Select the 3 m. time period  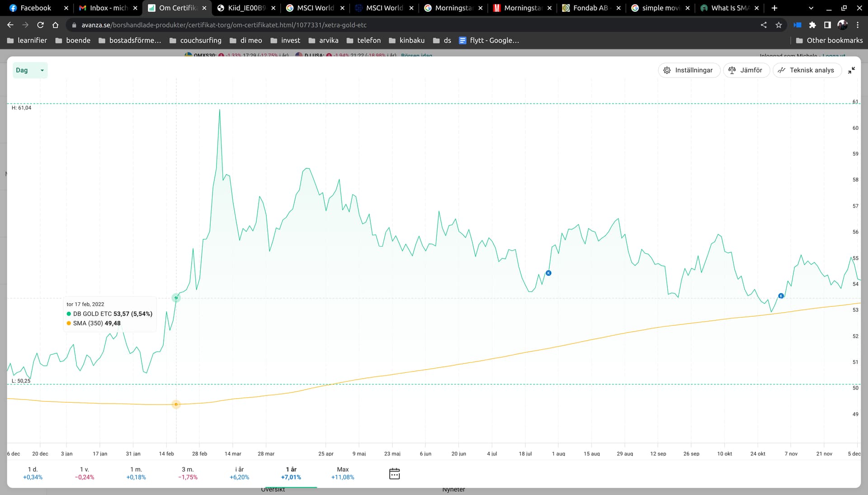pyautogui.click(x=188, y=473)
